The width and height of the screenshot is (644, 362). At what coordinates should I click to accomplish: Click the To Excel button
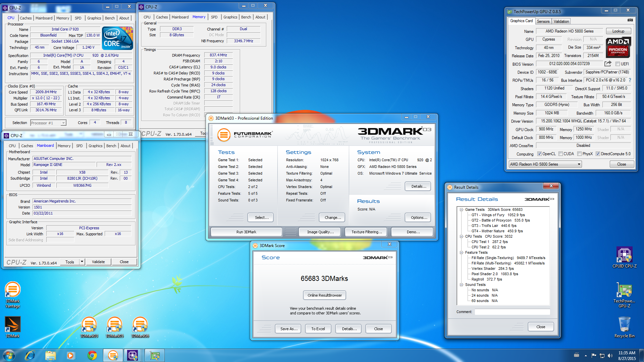tap(318, 329)
